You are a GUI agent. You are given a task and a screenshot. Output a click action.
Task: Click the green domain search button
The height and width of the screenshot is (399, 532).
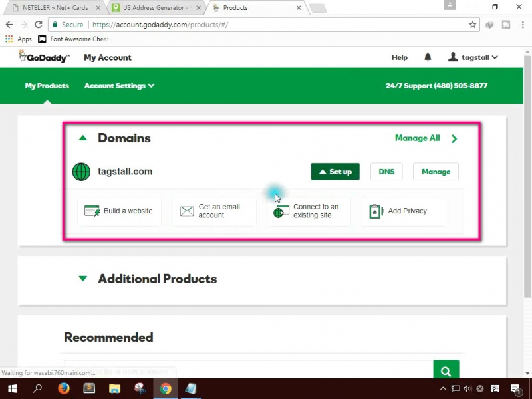click(x=446, y=370)
